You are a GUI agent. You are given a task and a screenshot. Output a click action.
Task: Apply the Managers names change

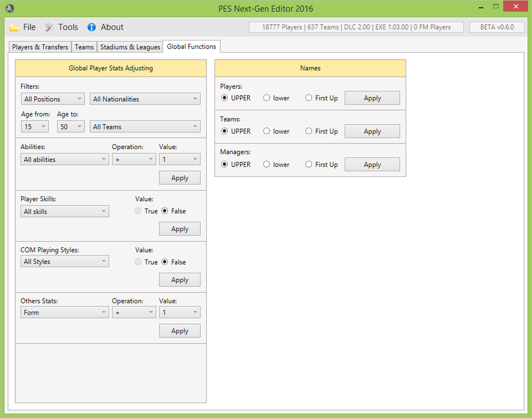(372, 164)
